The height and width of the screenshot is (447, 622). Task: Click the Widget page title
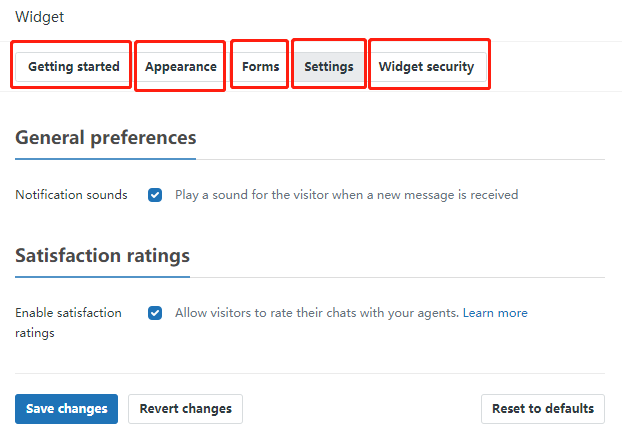coord(39,17)
